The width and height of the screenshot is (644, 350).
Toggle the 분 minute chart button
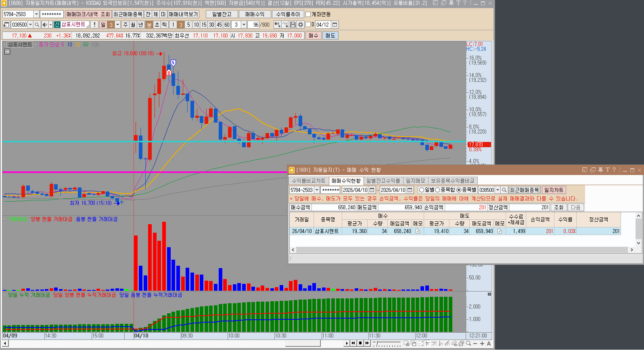[x=149, y=25]
